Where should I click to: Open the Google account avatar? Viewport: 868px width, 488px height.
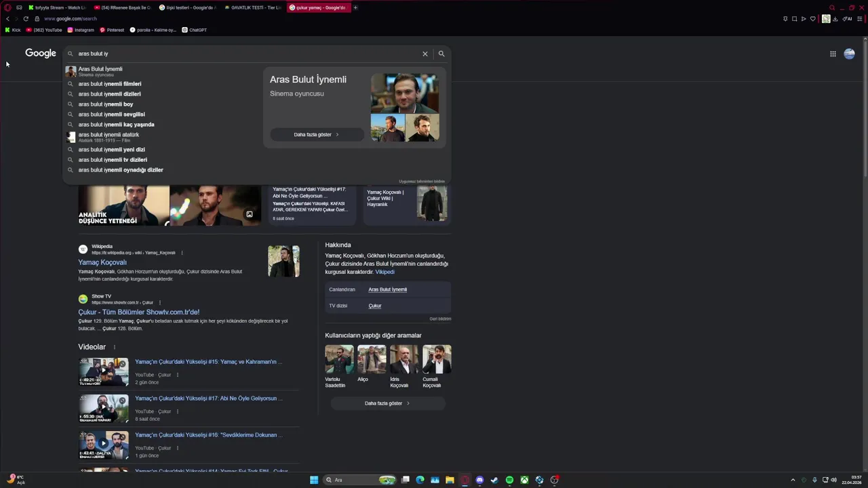[849, 54]
